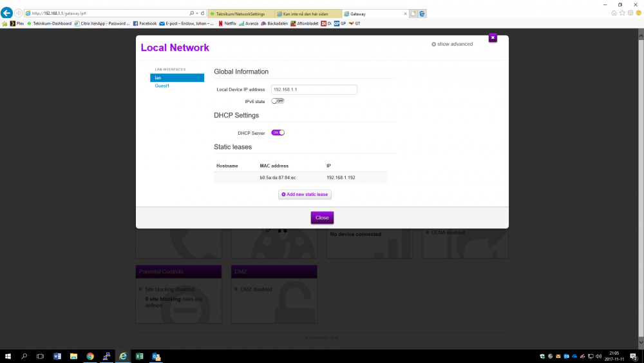Click the browser forward arrow button
Image resolution: width=644 pixels, height=363 pixels.
(x=19, y=13)
